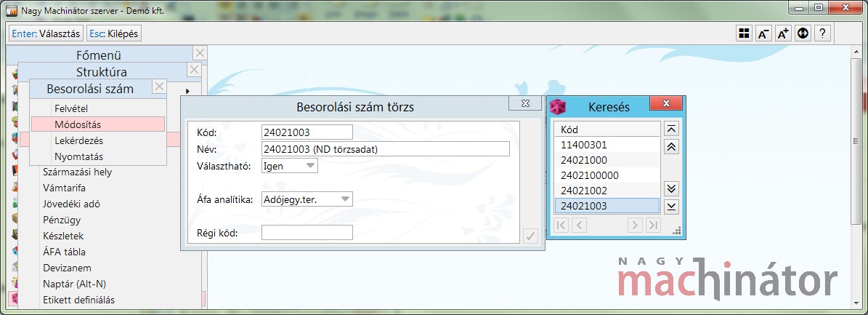
Task: Decrease font size with A- icon
Action: [763, 33]
